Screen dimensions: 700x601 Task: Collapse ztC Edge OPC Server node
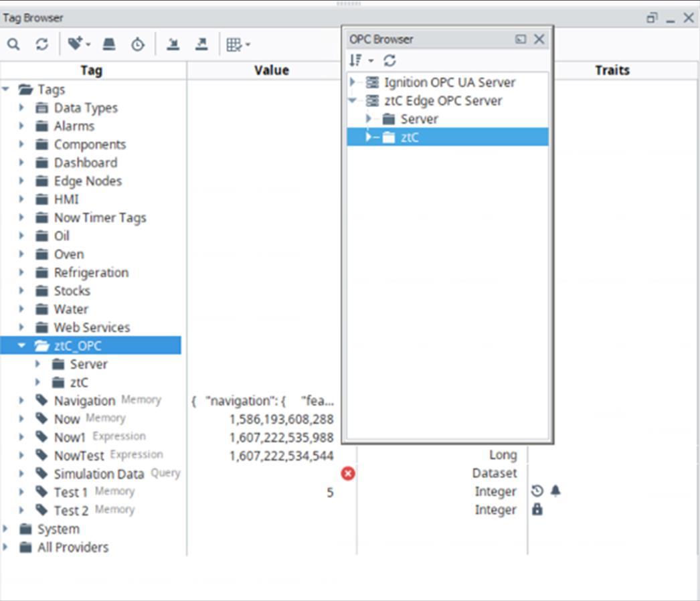tap(353, 100)
